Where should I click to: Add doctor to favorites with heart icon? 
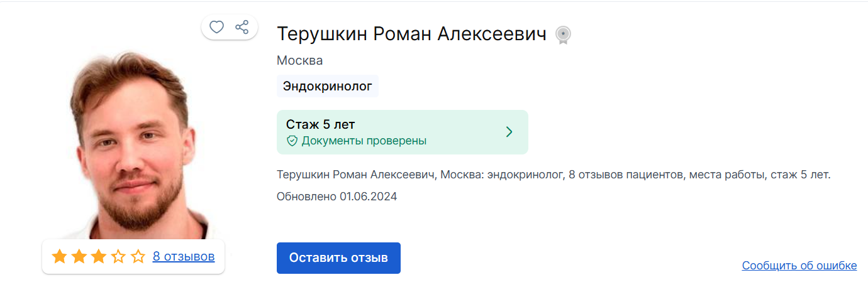coord(216,27)
